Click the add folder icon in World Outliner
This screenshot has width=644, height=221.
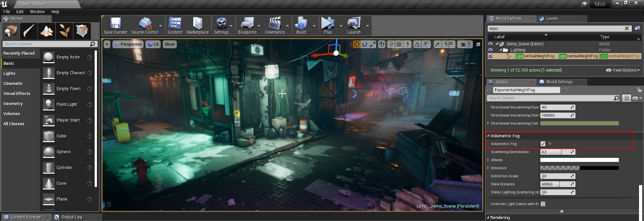[637, 28]
